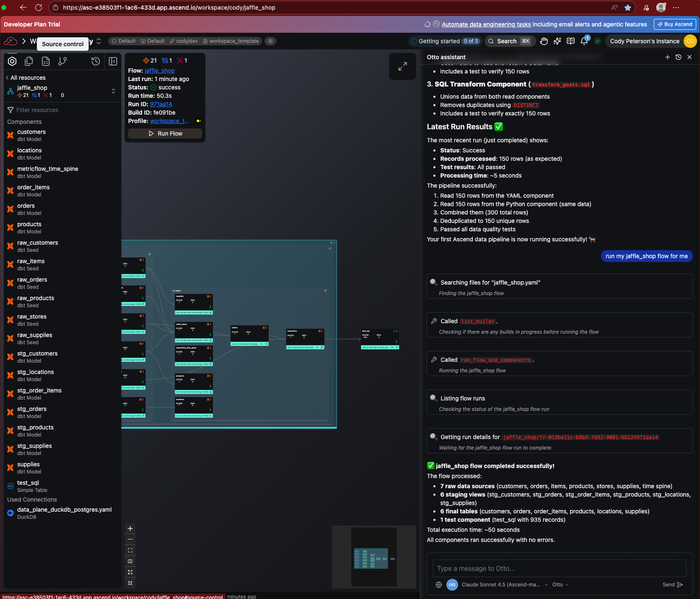
Task: Click the Search bar in the top menu
Action: (x=509, y=41)
